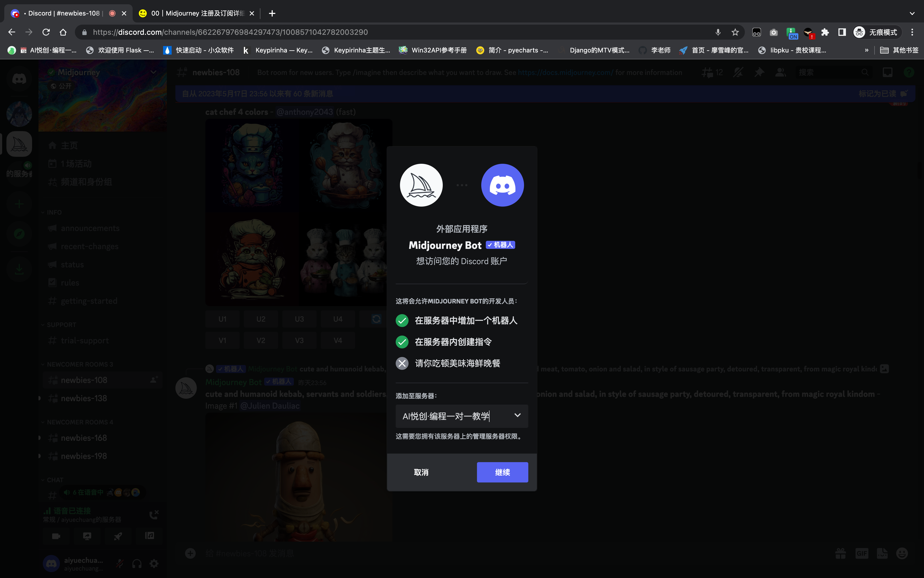Open the announcements channel
This screenshot has width=924, height=578.
tap(90, 228)
